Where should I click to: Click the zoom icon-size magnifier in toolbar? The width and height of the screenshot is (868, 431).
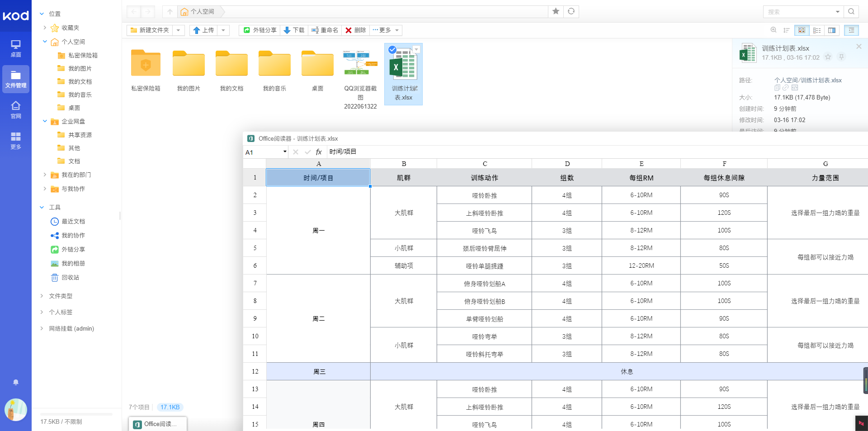point(774,30)
